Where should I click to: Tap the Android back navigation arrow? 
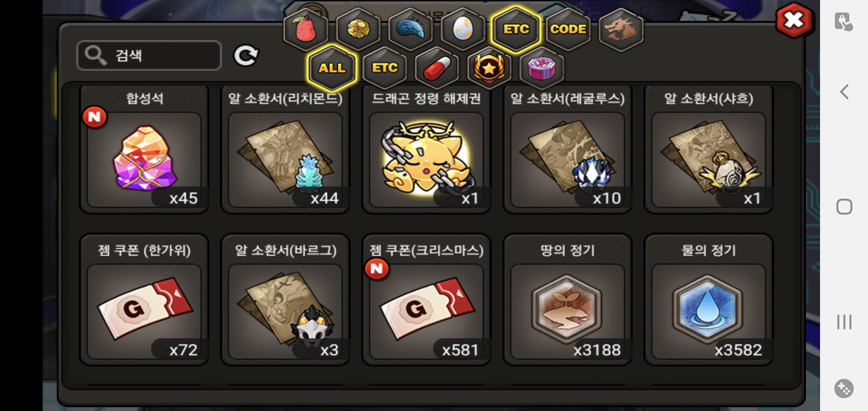tap(844, 92)
